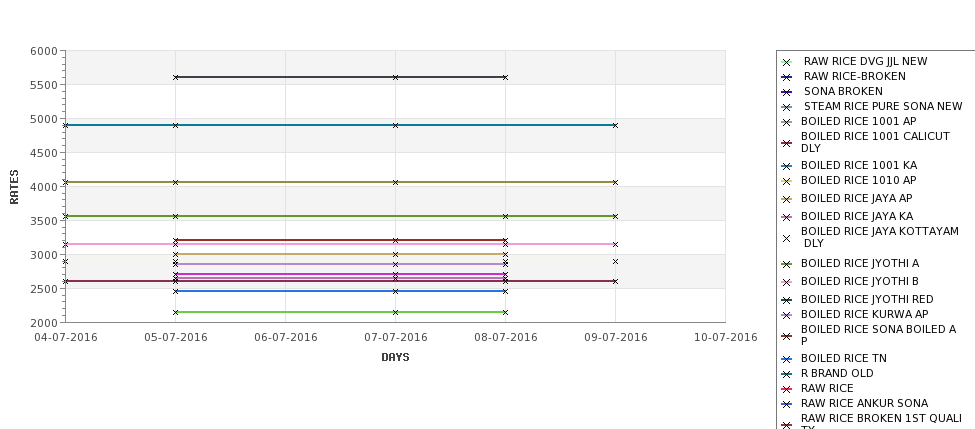Screen dimensions: 975x429
Task: Select the BOILED RICE JYOTHI A legend marker
Action: [787, 264]
